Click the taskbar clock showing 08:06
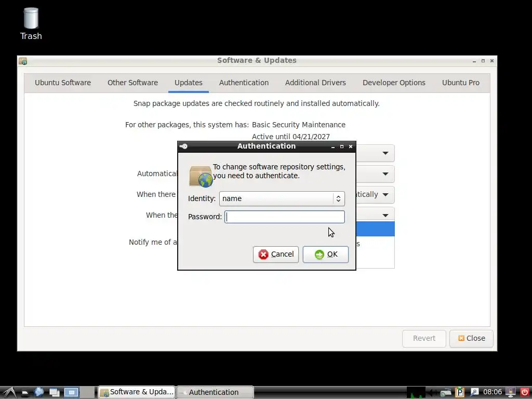The width and height of the screenshot is (532, 399). (493, 392)
